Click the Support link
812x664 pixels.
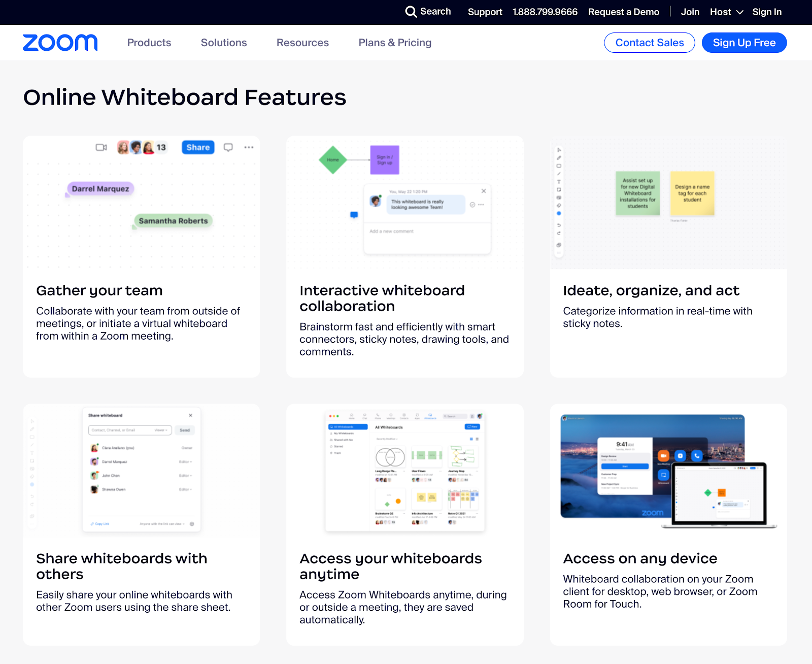pyautogui.click(x=485, y=12)
